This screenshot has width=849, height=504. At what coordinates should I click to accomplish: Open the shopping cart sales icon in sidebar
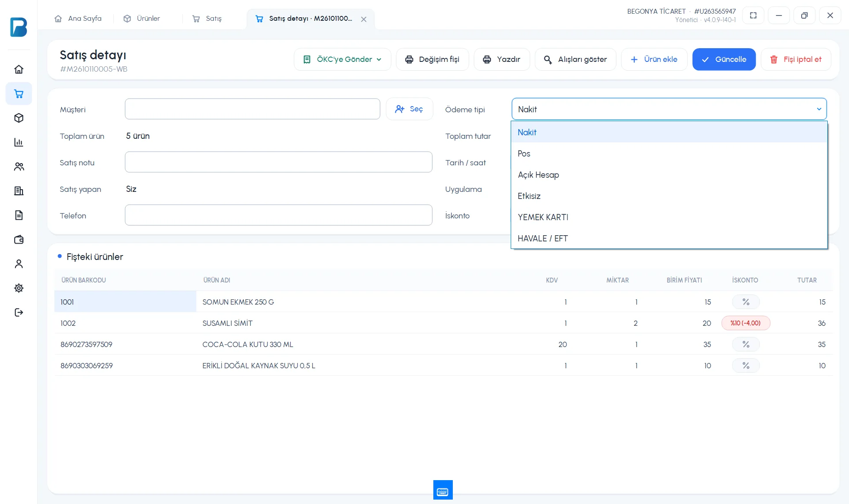click(x=19, y=94)
